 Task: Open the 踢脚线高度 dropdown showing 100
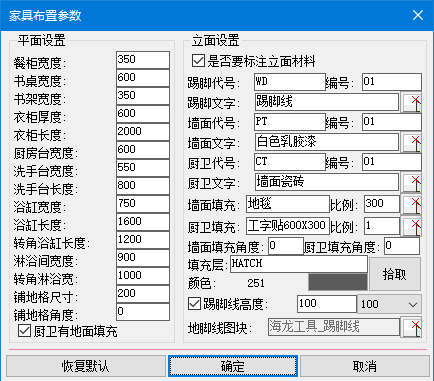pos(389,304)
